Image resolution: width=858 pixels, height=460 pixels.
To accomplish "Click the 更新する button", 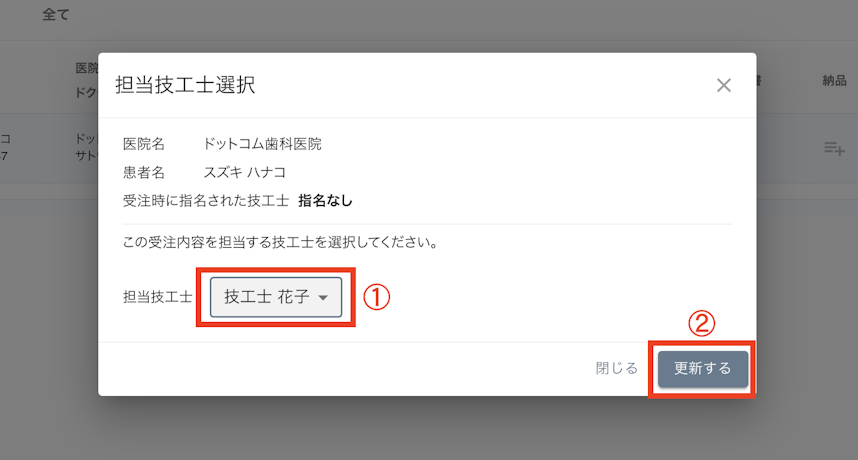I will pyautogui.click(x=702, y=368).
